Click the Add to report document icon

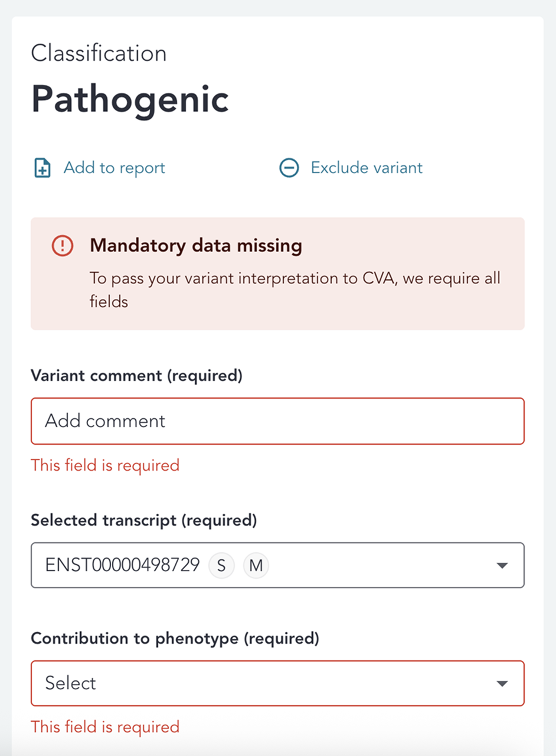(42, 168)
